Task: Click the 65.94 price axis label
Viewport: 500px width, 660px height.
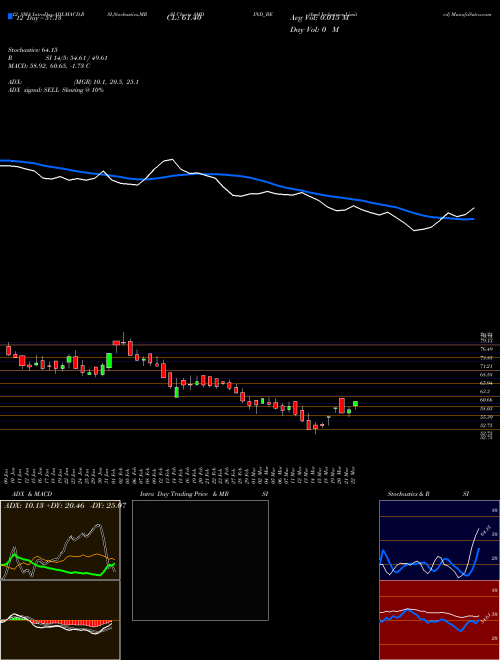Action: click(x=486, y=383)
